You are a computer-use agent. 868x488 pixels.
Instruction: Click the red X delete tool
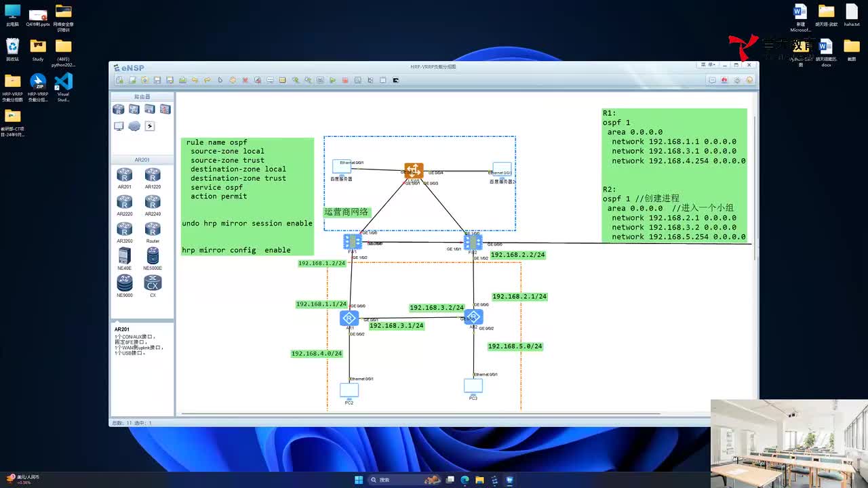pos(245,80)
